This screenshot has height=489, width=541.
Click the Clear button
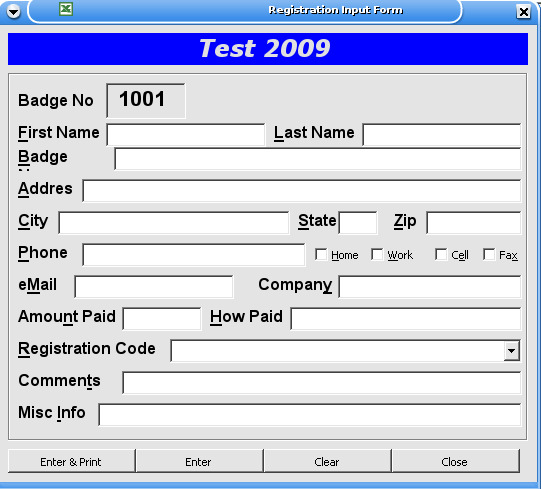[327, 461]
